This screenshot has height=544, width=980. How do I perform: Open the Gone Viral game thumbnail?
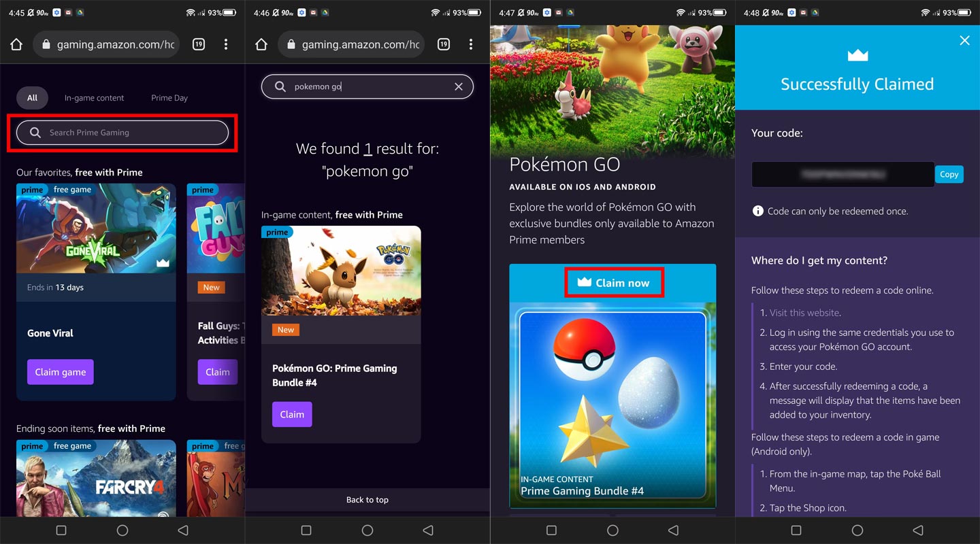coord(96,228)
